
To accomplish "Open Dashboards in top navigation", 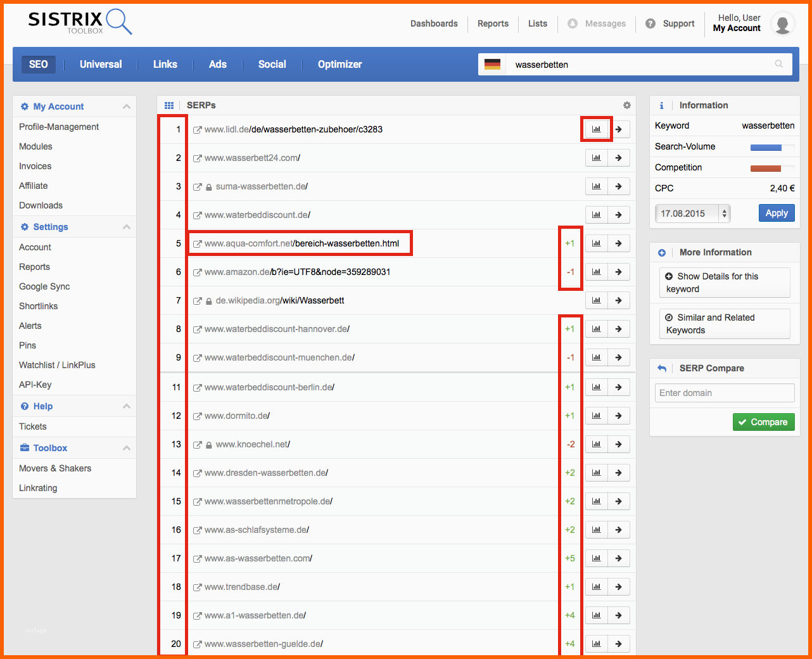I will (x=434, y=23).
